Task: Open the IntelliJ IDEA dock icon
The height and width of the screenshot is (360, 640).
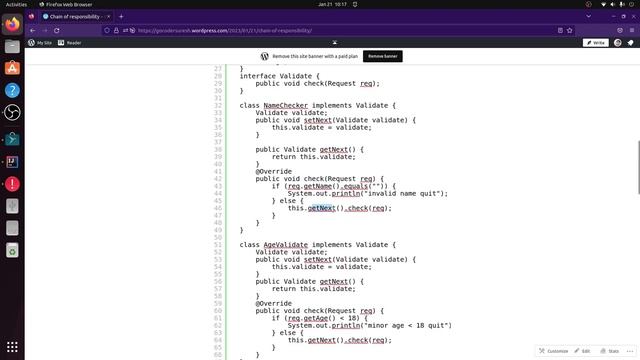Action: coord(12,162)
